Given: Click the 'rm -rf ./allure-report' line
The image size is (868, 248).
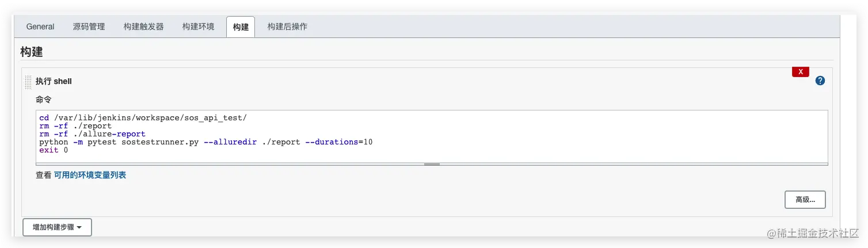Looking at the screenshot, I should click(92, 134).
